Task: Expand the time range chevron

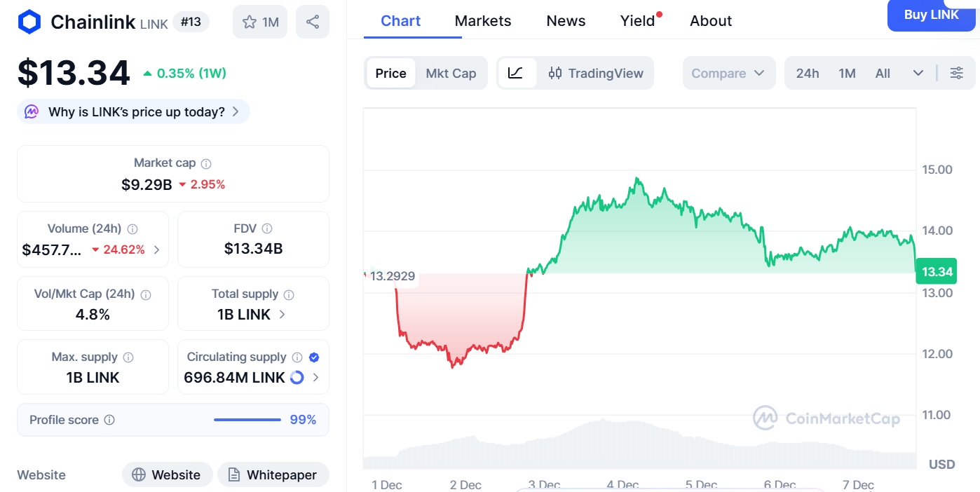Action: pos(918,73)
